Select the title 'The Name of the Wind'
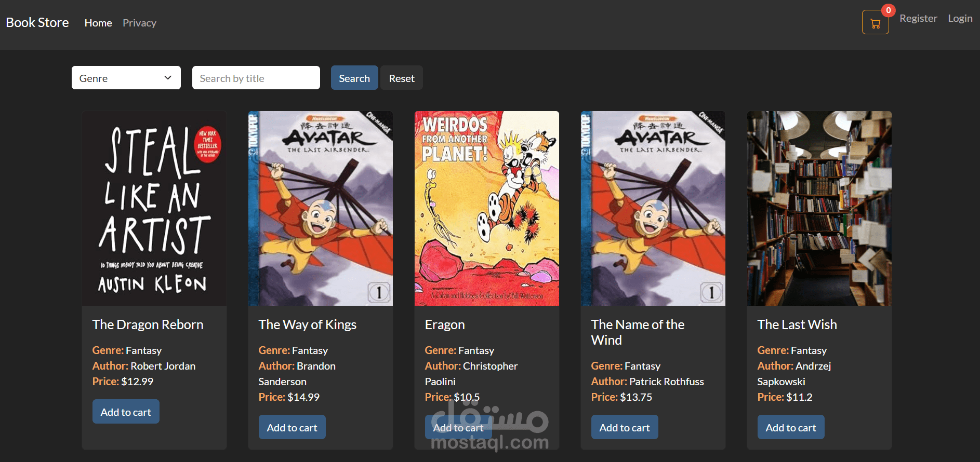The image size is (980, 462). pos(638,332)
